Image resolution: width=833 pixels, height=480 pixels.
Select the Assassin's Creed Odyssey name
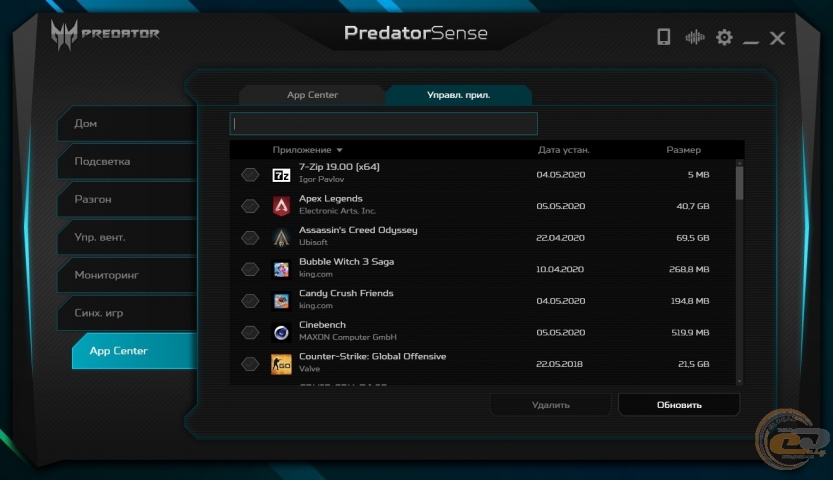(358, 230)
